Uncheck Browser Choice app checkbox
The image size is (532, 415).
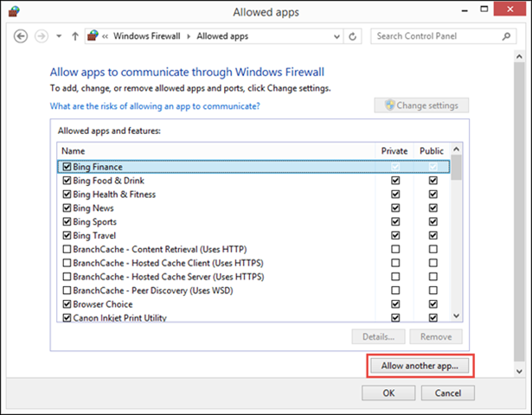(67, 304)
